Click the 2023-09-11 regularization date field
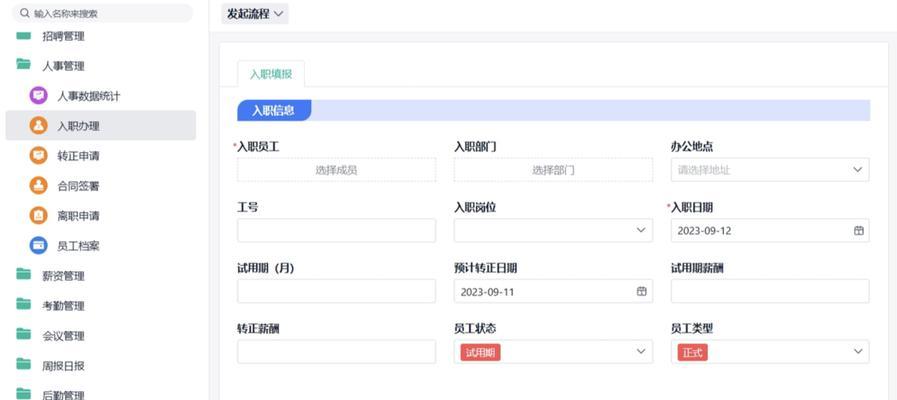Screen dimensions: 897x400 (553, 291)
